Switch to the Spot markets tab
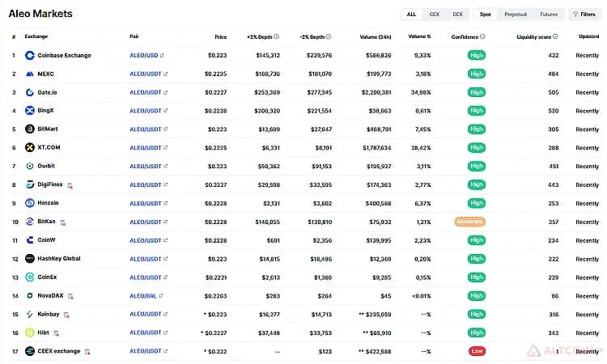607x364 pixels. point(485,15)
